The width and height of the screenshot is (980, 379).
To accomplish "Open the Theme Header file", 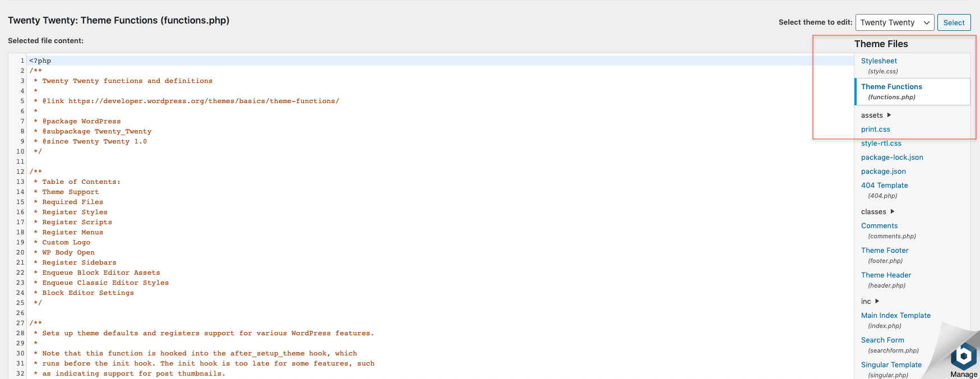I will click(x=886, y=275).
